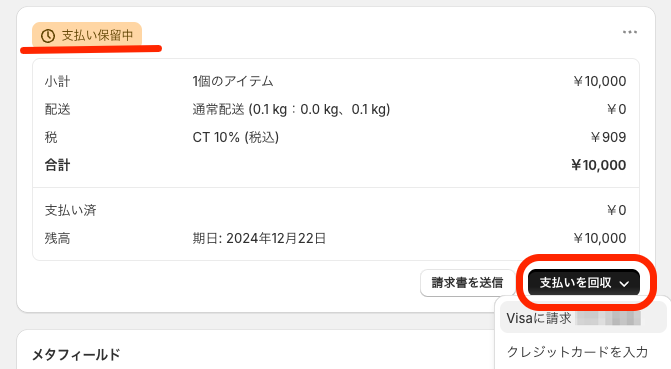Image resolution: width=671 pixels, height=369 pixels.
Task: Click the CT 10% (税込) tax description
Action: coord(236,137)
